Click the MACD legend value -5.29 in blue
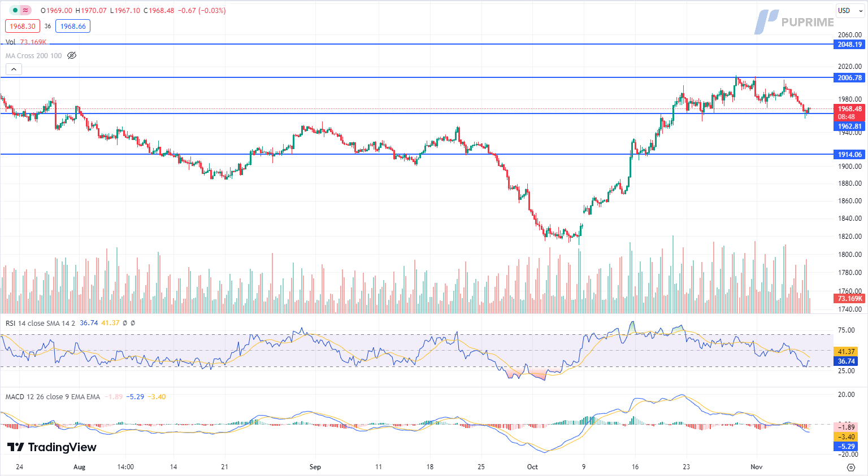The width and height of the screenshot is (868, 476). pyautogui.click(x=134, y=396)
